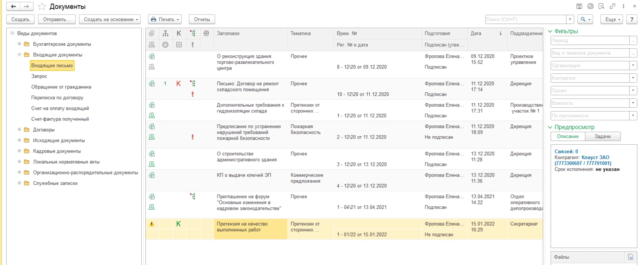Click the Отчеты button

pyautogui.click(x=202, y=19)
